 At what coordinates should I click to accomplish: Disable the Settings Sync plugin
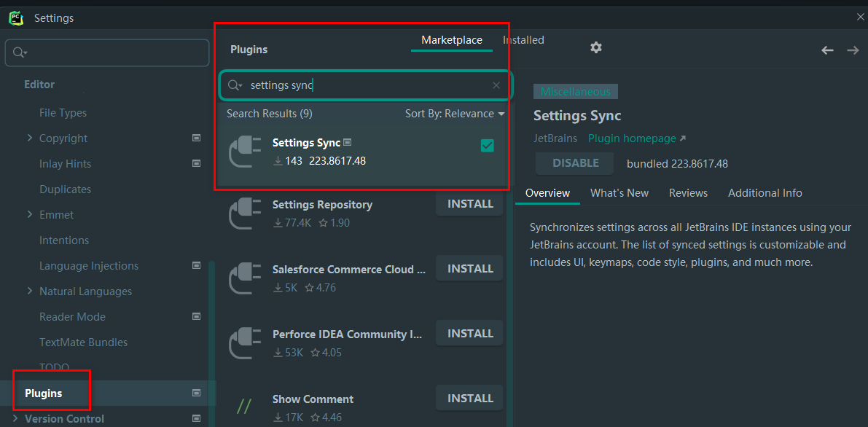576,163
